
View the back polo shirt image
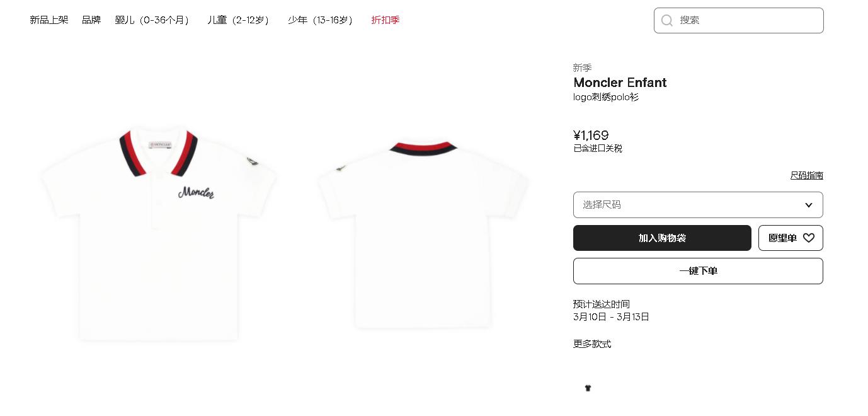tap(423, 233)
